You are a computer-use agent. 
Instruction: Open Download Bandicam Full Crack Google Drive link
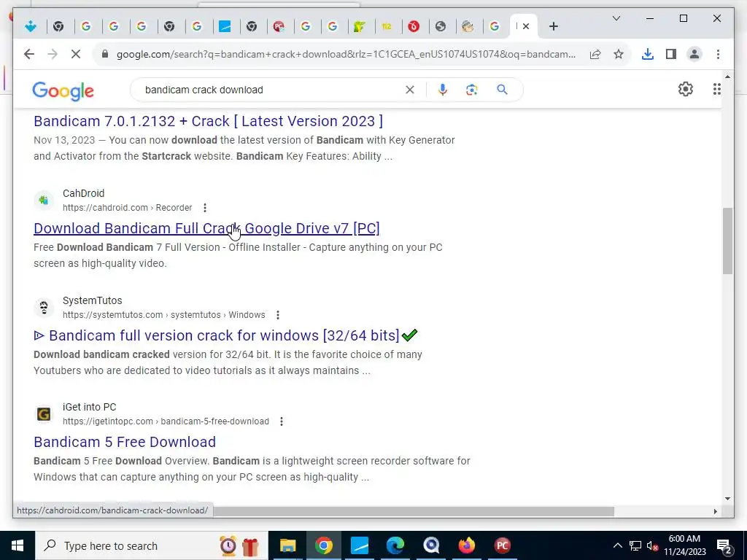pyautogui.click(x=206, y=228)
